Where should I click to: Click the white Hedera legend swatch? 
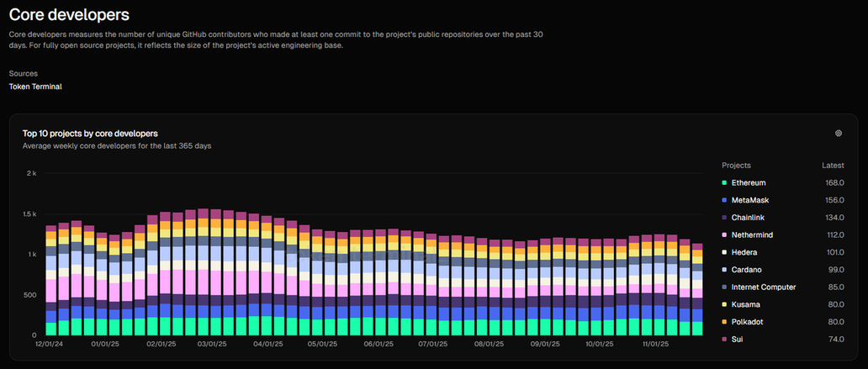point(724,252)
